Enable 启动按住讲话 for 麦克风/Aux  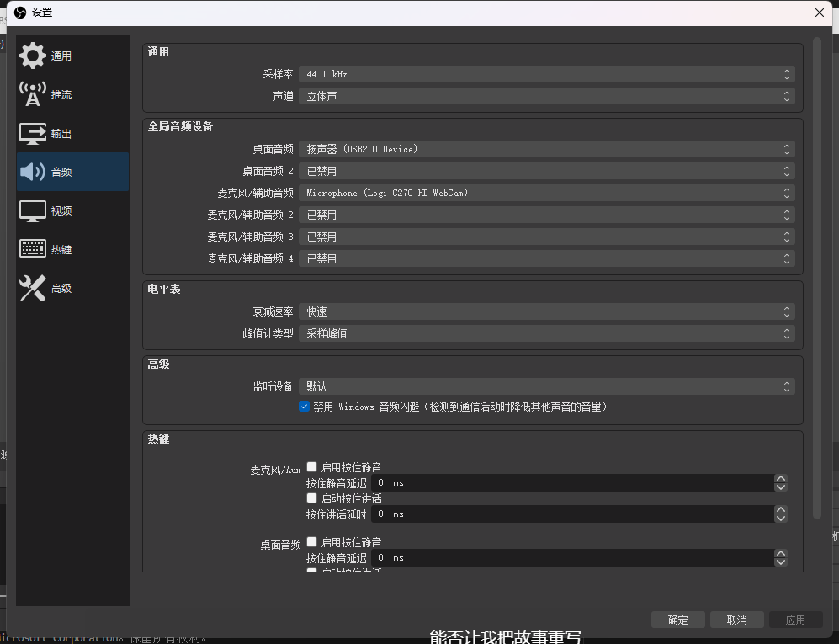click(x=312, y=498)
